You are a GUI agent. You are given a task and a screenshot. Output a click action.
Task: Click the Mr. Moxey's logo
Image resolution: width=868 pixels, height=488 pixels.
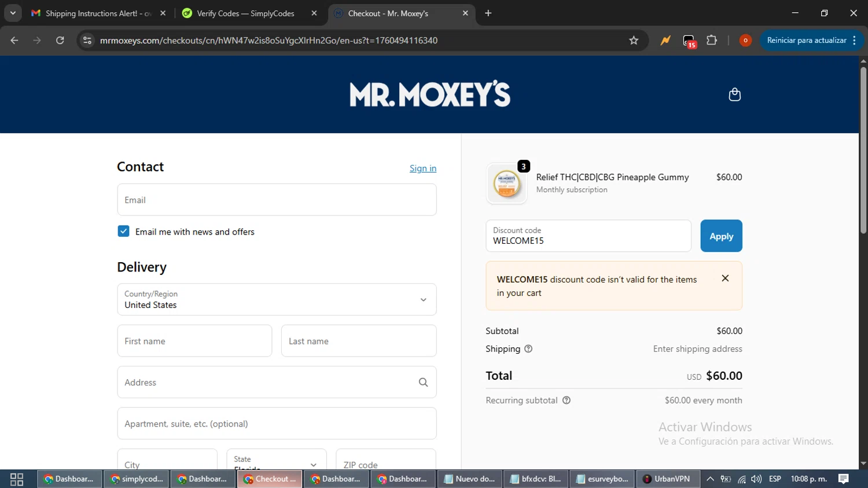click(430, 94)
